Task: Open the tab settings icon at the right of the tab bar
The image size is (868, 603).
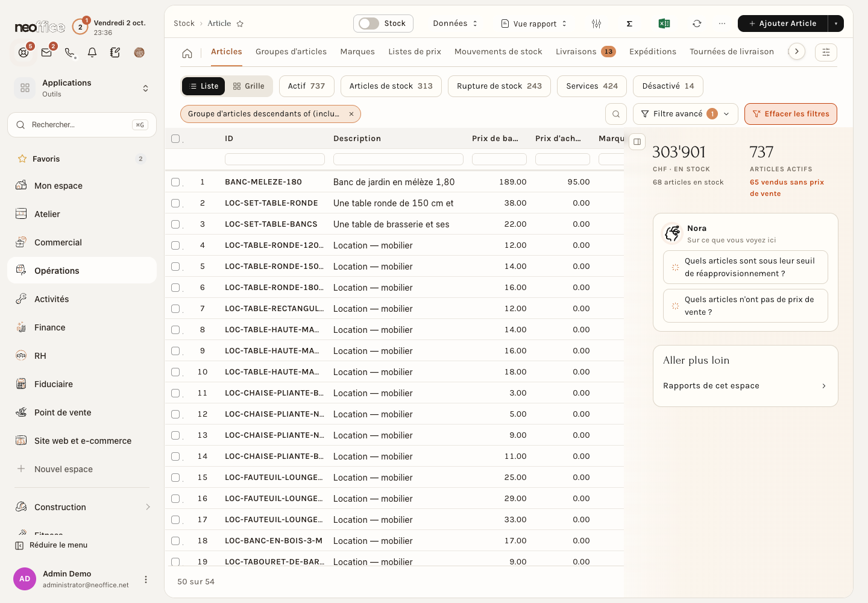Action: click(x=826, y=52)
